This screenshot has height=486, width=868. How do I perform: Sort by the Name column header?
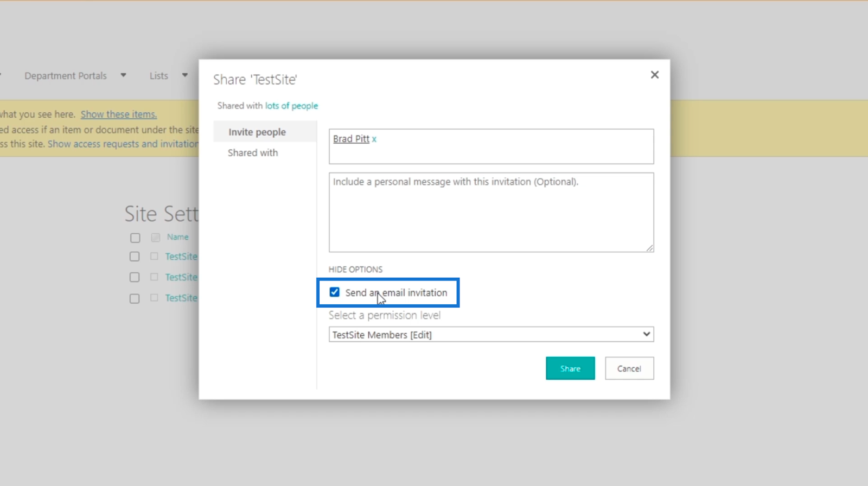pyautogui.click(x=178, y=237)
